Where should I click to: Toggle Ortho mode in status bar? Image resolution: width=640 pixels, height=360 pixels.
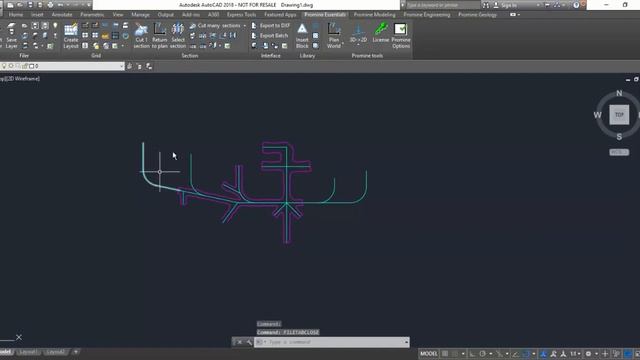tap(472, 354)
